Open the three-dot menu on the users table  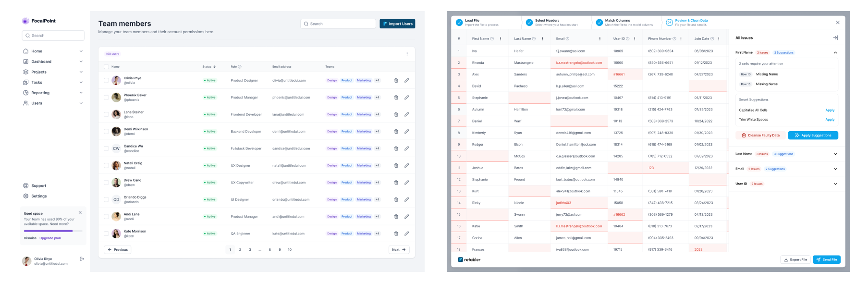(x=407, y=54)
